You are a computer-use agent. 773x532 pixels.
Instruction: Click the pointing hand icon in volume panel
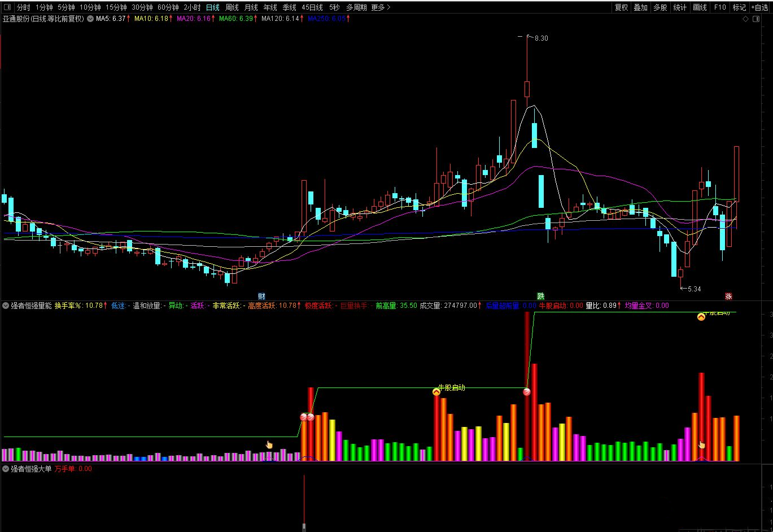tap(269, 444)
